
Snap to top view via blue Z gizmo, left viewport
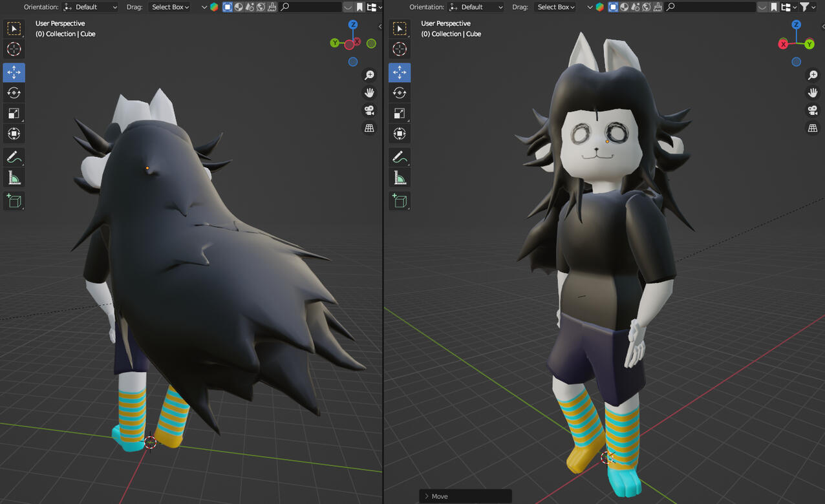[353, 25]
